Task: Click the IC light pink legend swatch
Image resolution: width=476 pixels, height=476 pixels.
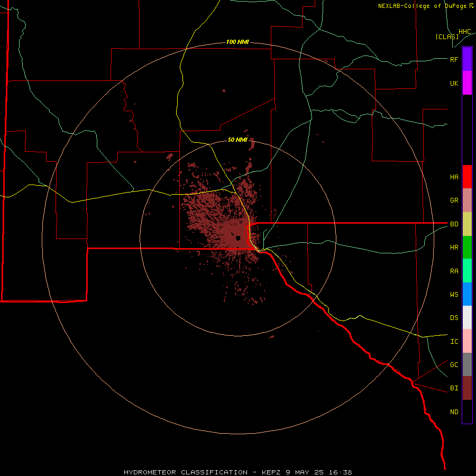Action: (467, 341)
